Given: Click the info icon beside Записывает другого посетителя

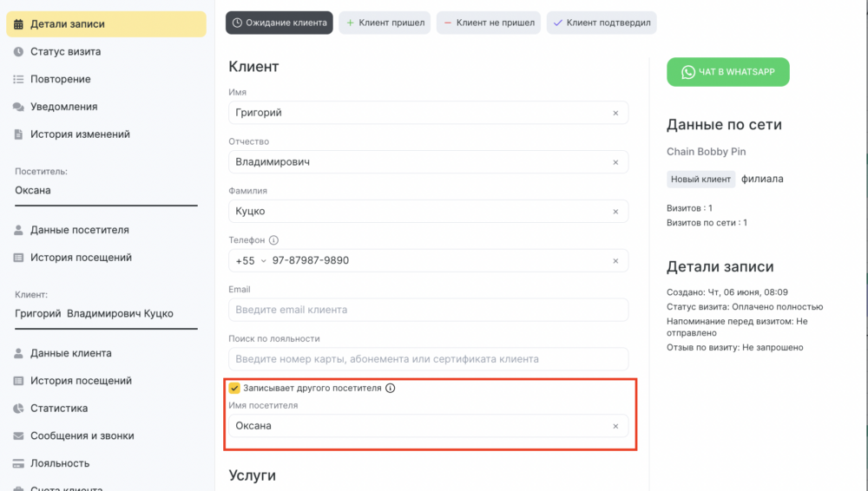Looking at the screenshot, I should point(391,388).
